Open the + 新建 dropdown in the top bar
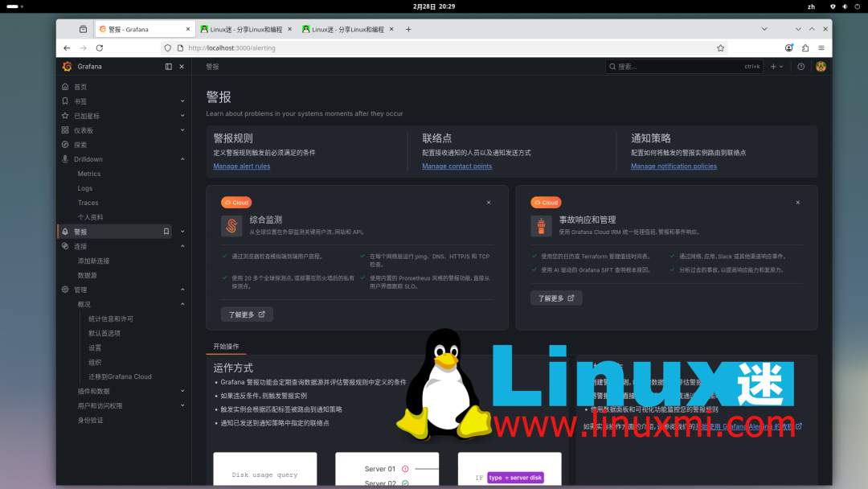Viewport: 868px width, 489px height. pyautogui.click(x=776, y=66)
